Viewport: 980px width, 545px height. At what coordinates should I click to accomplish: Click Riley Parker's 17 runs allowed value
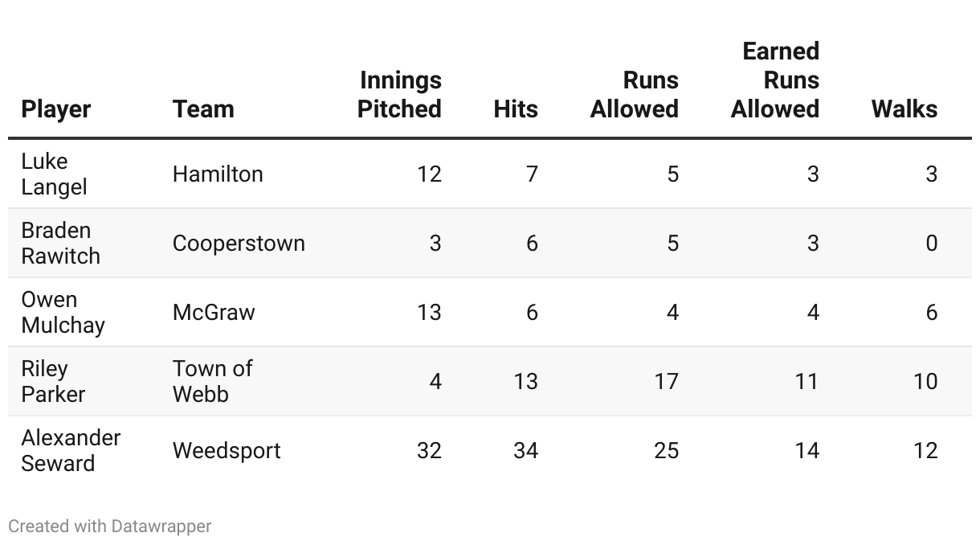(x=666, y=381)
